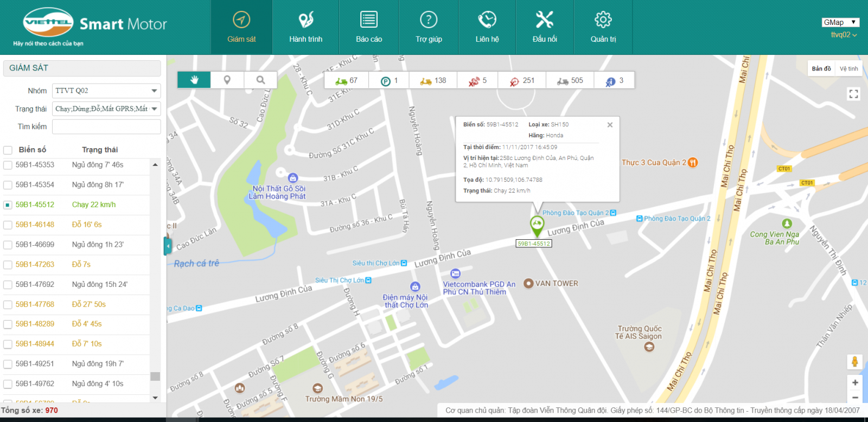Screen dimensions: 868x422
Task: Toggle the select-all checkbox beside Biển số
Action: pyautogui.click(x=8, y=150)
